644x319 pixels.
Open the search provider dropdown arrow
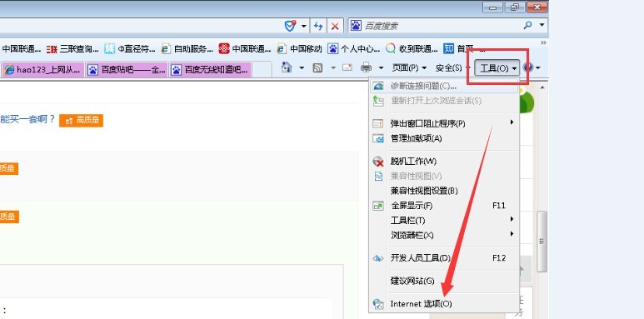(x=542, y=26)
